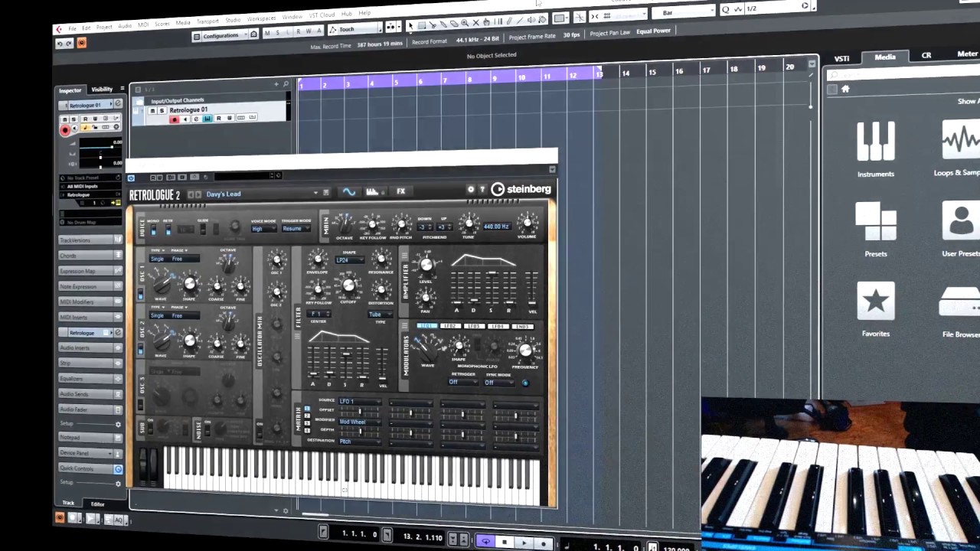Viewport: 980px width, 551px height.
Task: Save preset with the Retrologue disk icon
Action: click(326, 192)
